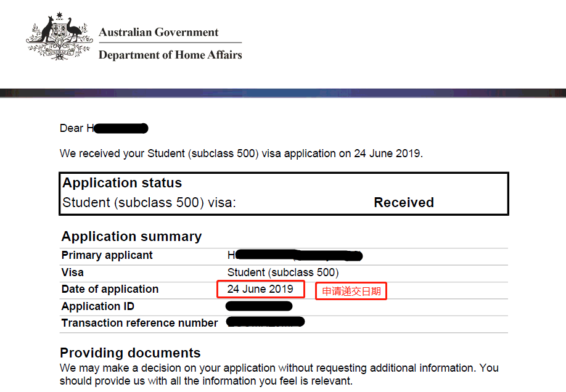The height and width of the screenshot is (392, 566).
Task: Click the red-boxed "24 June 2019" date
Action: 260,289
